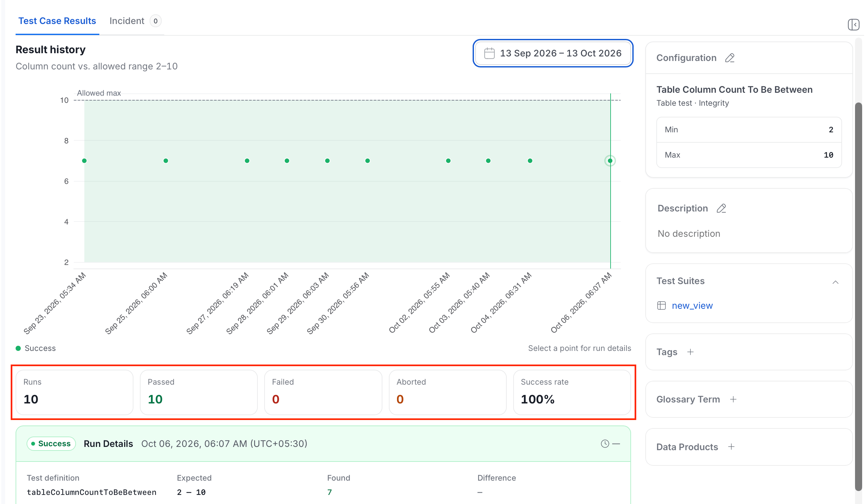Select the highlighted Oct 06, 2026 data point

(610, 161)
